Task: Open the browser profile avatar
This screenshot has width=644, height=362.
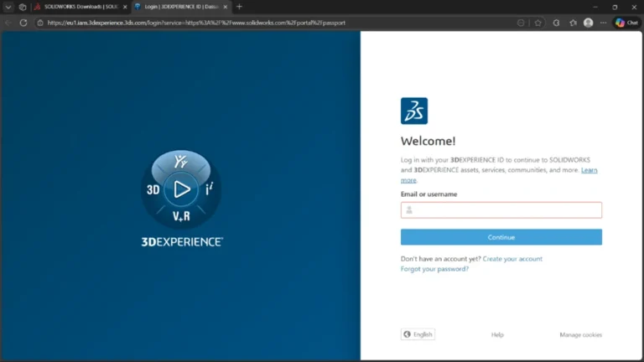Action: pyautogui.click(x=588, y=23)
